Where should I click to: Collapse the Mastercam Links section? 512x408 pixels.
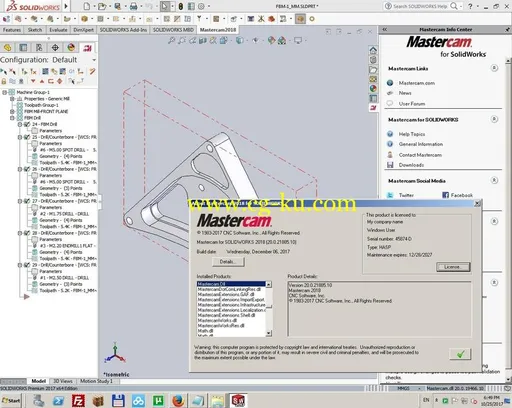click(x=494, y=68)
